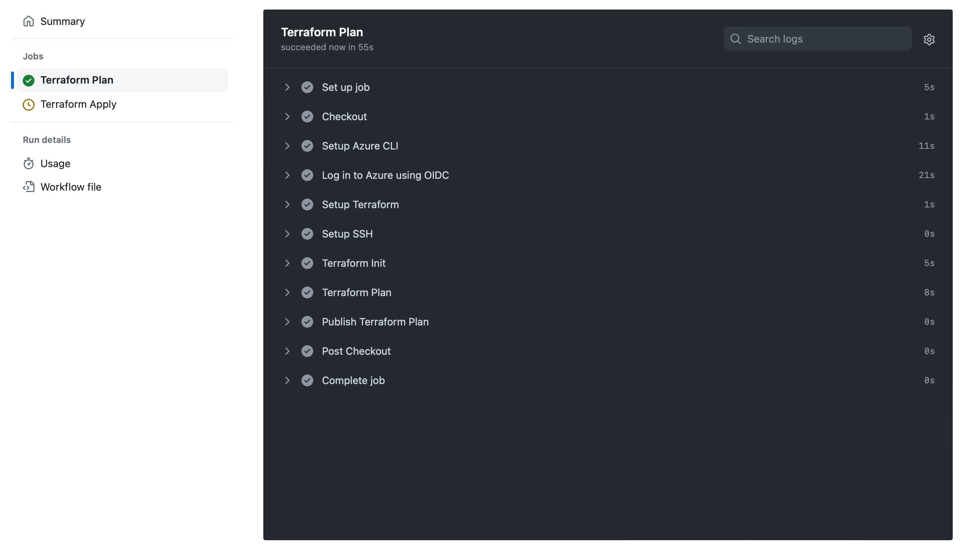Toggle the Checkout step disclosure triangle
963x560 pixels.
tap(286, 117)
